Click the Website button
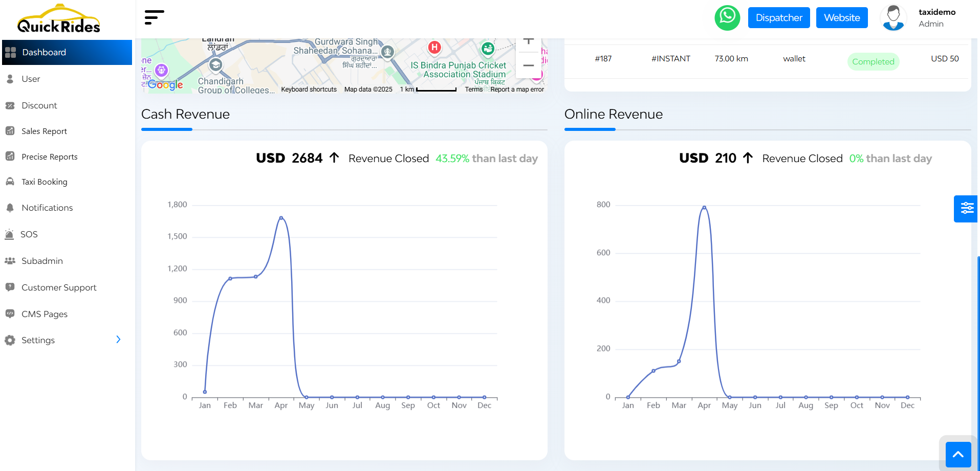The width and height of the screenshot is (980, 471). pos(842,18)
